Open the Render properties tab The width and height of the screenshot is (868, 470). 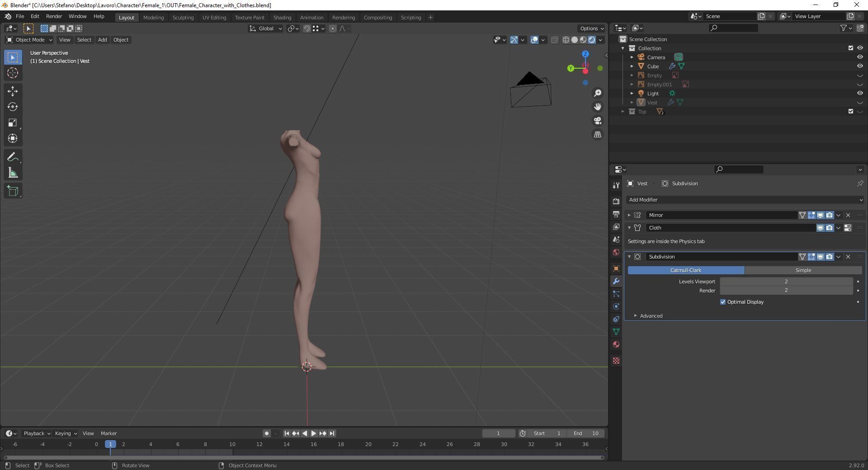(x=616, y=201)
